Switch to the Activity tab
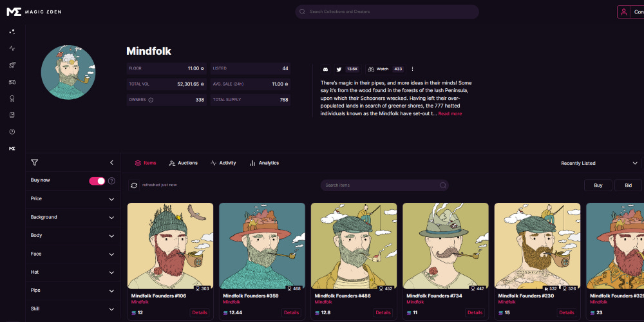The image size is (644, 322). 223,163
